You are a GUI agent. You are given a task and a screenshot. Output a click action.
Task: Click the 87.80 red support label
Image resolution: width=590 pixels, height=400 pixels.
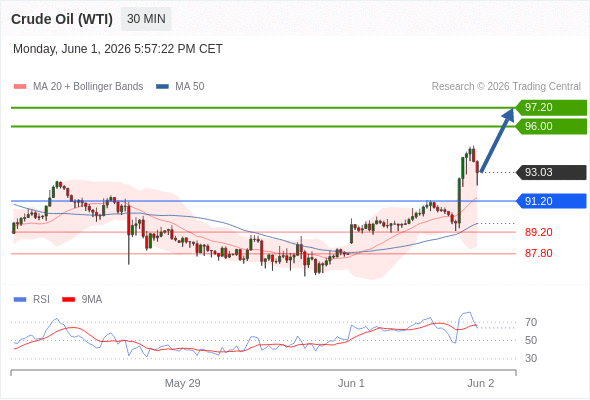coord(538,253)
